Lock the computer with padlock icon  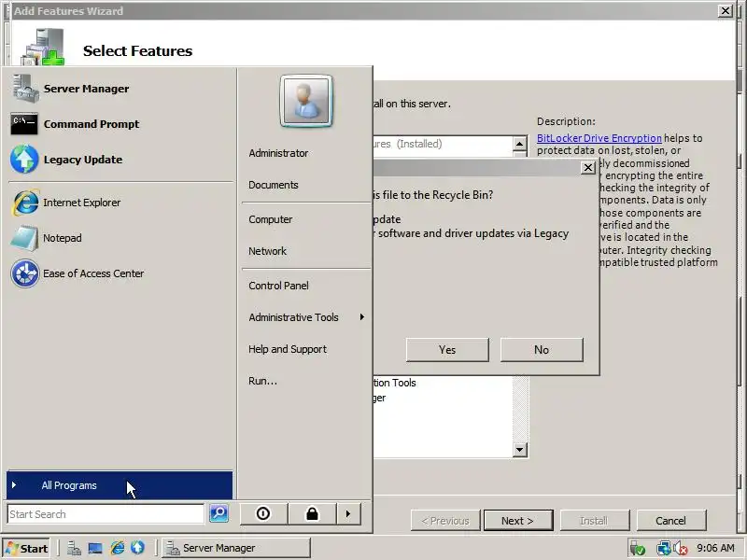click(x=312, y=514)
